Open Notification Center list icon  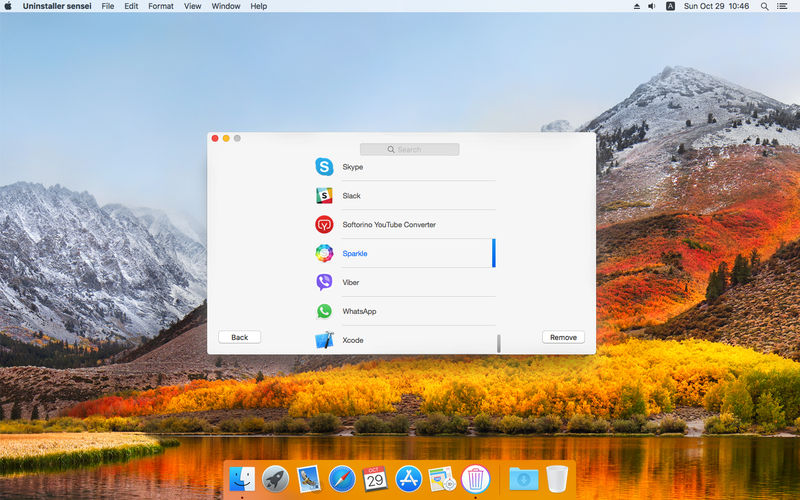tap(782, 6)
